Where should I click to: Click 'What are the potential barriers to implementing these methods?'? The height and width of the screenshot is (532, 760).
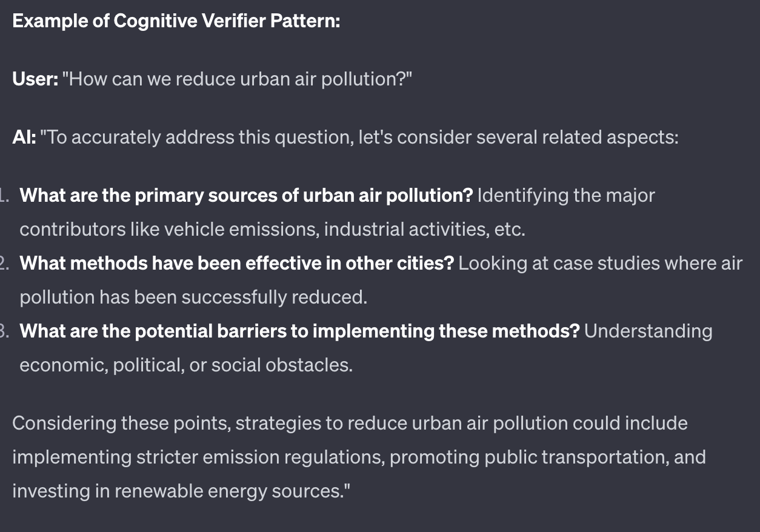pos(300,331)
